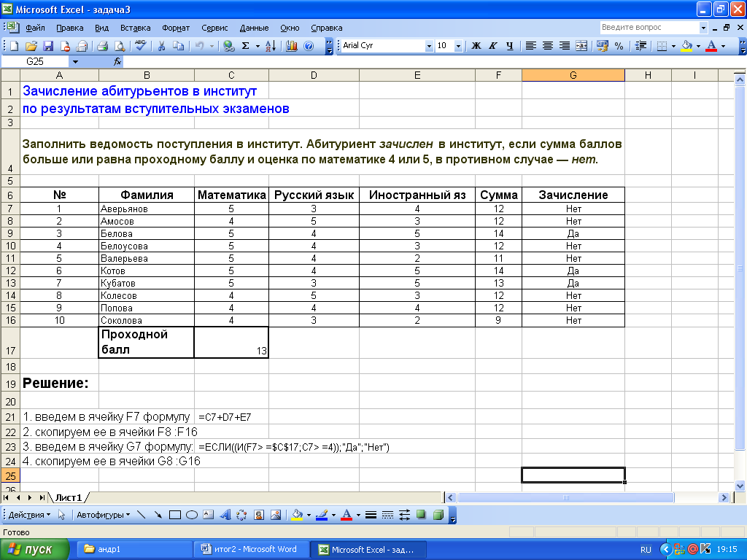Open the Вставка menu
The width and height of the screenshot is (747, 560).
(x=135, y=28)
